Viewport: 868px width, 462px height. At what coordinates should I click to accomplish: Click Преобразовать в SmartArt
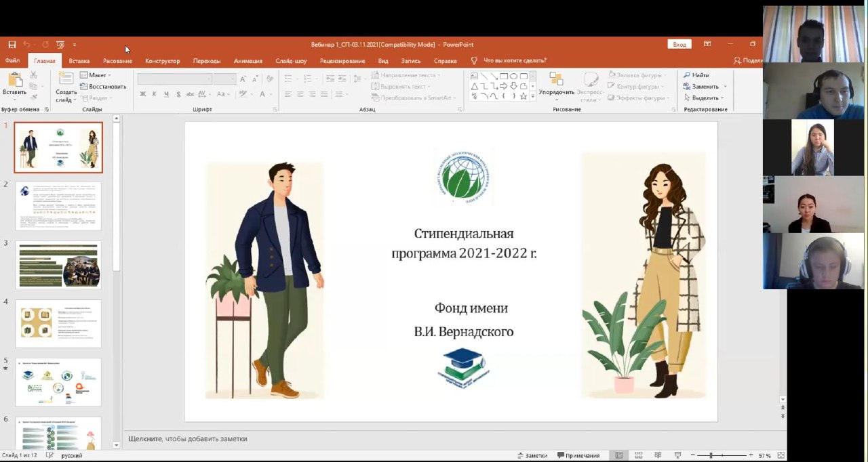(x=413, y=98)
